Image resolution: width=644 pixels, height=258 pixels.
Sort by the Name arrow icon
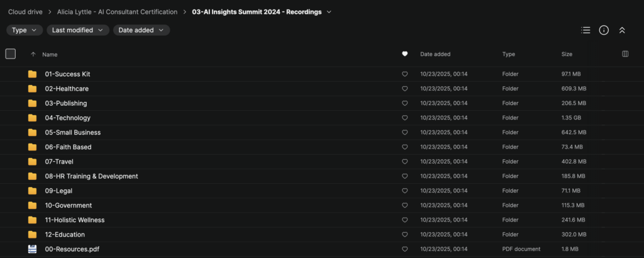point(33,54)
